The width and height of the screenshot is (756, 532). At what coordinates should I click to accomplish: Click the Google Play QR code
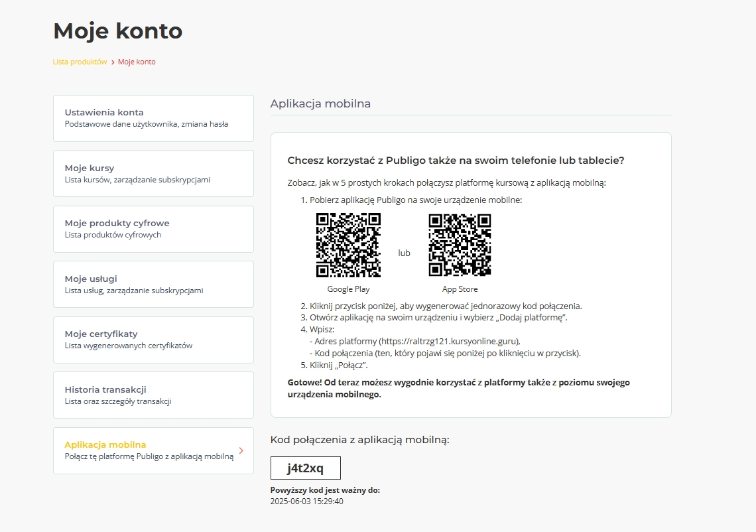(348, 245)
